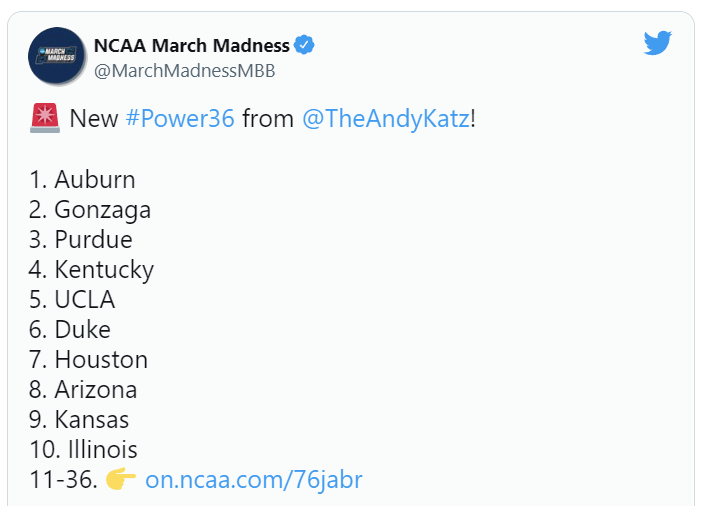
Task: Click the '4. Kentucky' ranking line
Action: click(x=92, y=270)
